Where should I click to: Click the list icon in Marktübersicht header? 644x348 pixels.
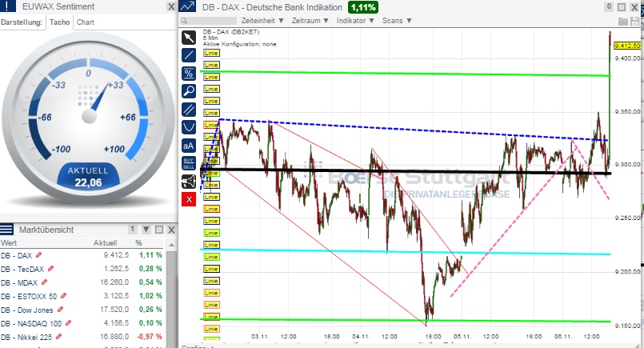(x=6, y=230)
